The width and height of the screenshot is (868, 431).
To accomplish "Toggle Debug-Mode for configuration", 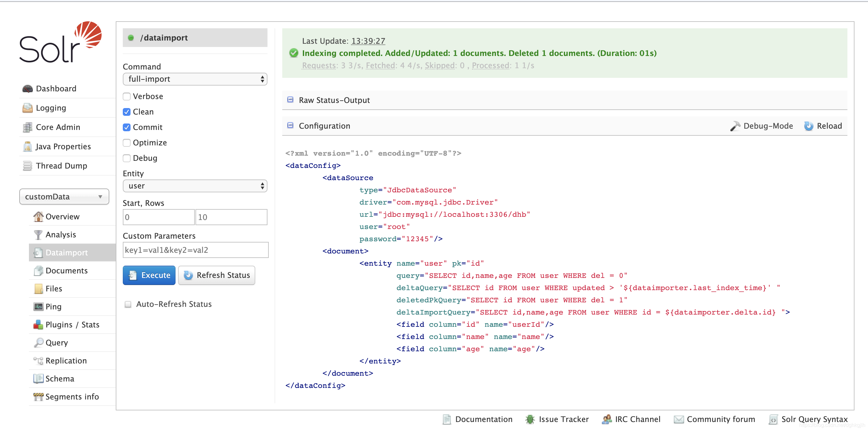I will click(762, 126).
